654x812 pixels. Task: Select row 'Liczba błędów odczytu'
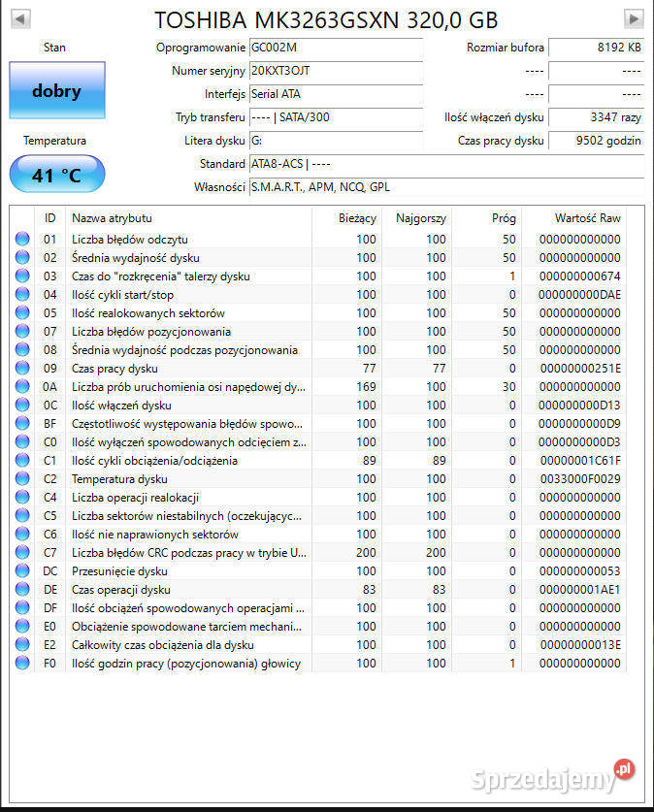point(318,240)
